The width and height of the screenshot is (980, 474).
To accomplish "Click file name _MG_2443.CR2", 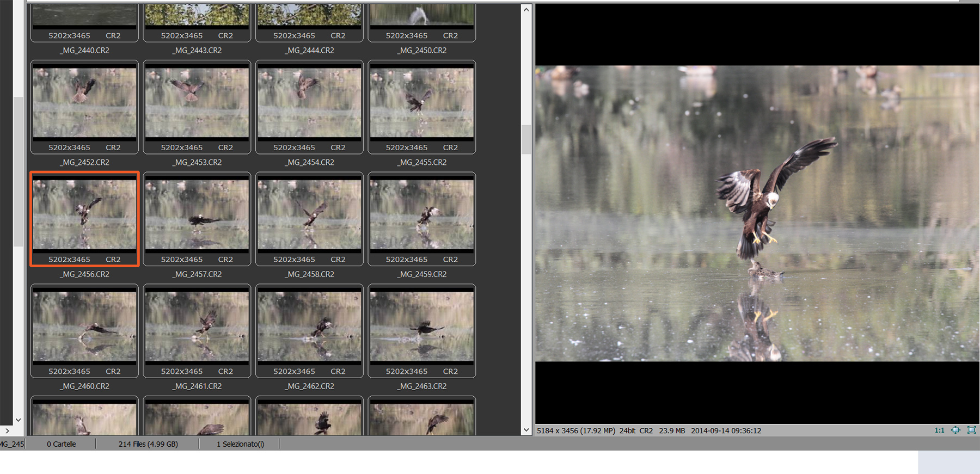I will tap(197, 50).
